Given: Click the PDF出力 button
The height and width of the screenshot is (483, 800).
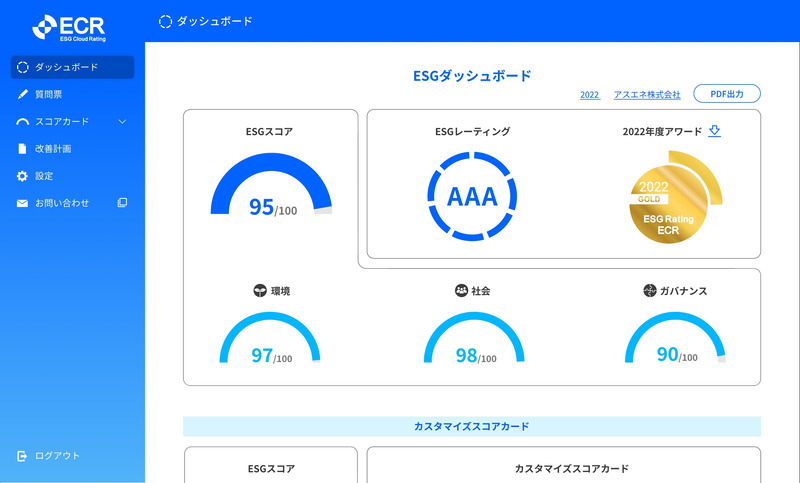Looking at the screenshot, I should click(727, 94).
